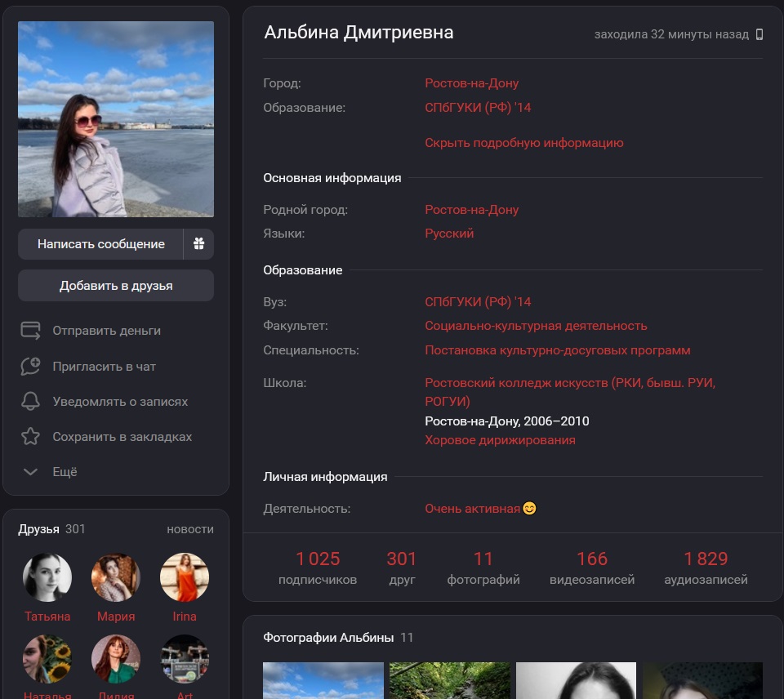Open the 1 025 подписчиков counter
Image resolution: width=784 pixels, height=699 pixels.
click(x=318, y=568)
